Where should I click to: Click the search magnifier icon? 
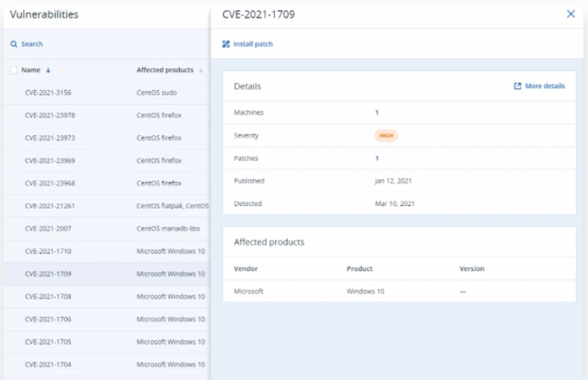coord(14,44)
